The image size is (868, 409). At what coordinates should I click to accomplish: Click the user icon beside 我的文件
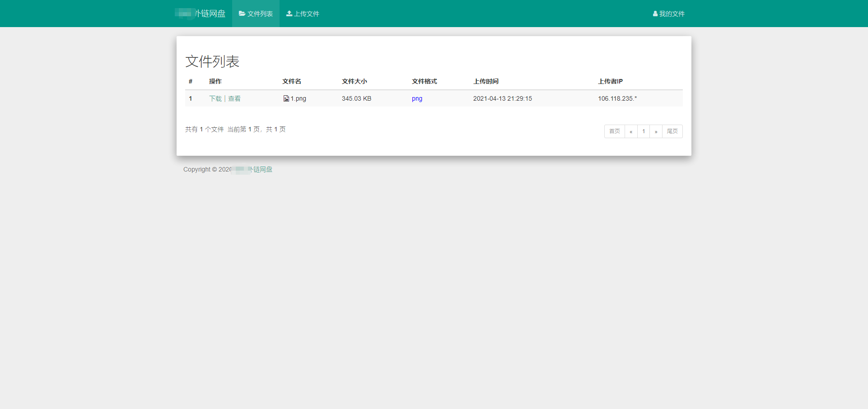(x=655, y=14)
